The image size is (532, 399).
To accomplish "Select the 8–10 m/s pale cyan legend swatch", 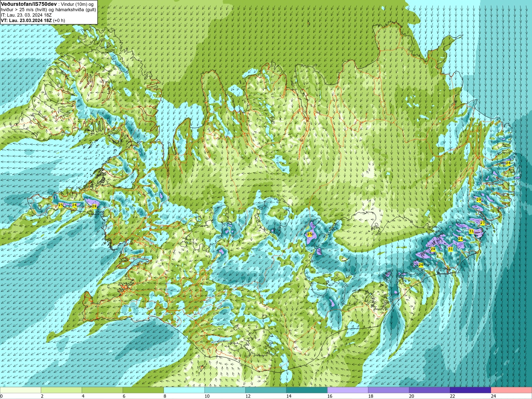I will [184, 390].
